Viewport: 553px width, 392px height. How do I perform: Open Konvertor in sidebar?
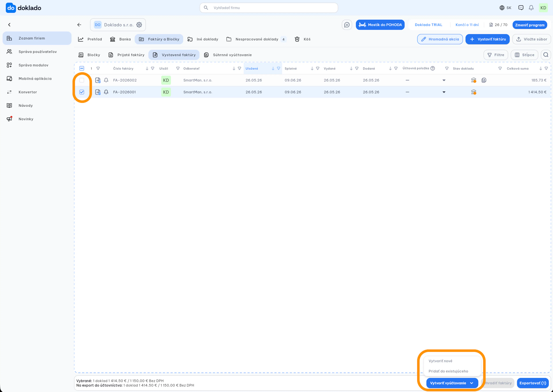(37, 92)
